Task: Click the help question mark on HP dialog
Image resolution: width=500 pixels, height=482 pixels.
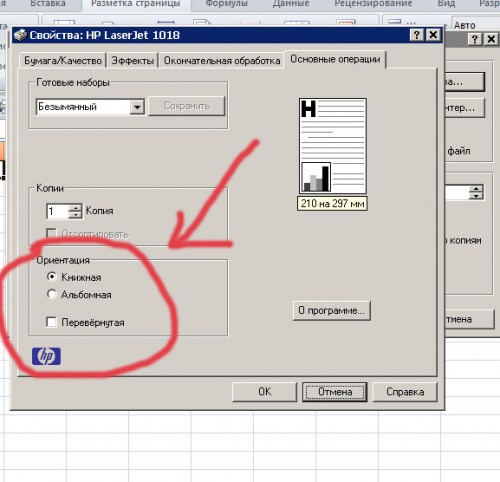Action: pyautogui.click(x=417, y=35)
